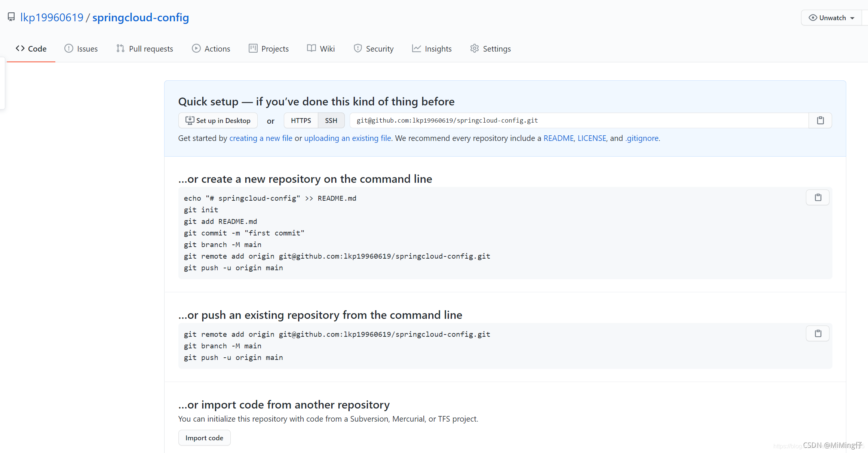Click the Security shield icon
The width and height of the screenshot is (868, 453).
pyautogui.click(x=358, y=48)
